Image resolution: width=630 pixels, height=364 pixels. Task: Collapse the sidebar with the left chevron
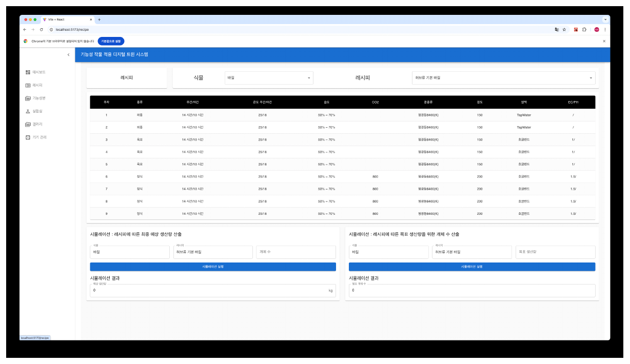tap(69, 55)
